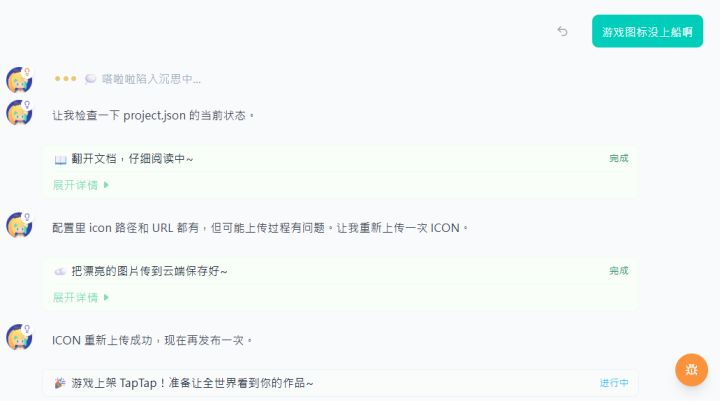Click the 游戏图标没上船啊 user message bubble

pyautogui.click(x=647, y=31)
